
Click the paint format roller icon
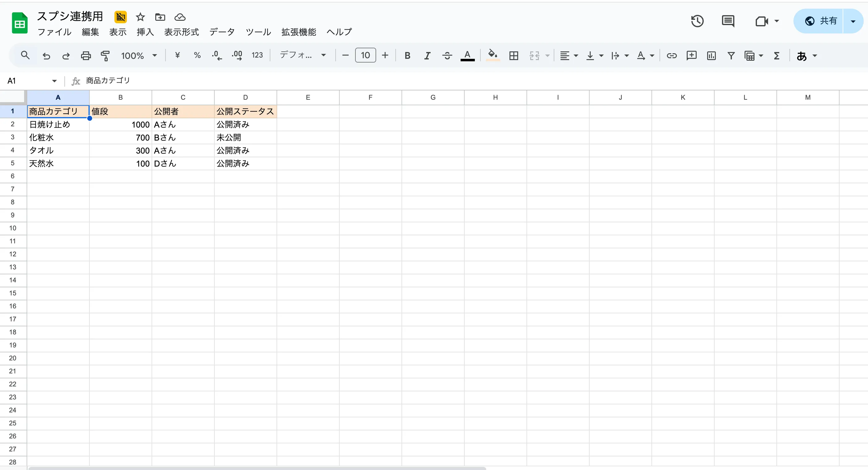click(105, 56)
